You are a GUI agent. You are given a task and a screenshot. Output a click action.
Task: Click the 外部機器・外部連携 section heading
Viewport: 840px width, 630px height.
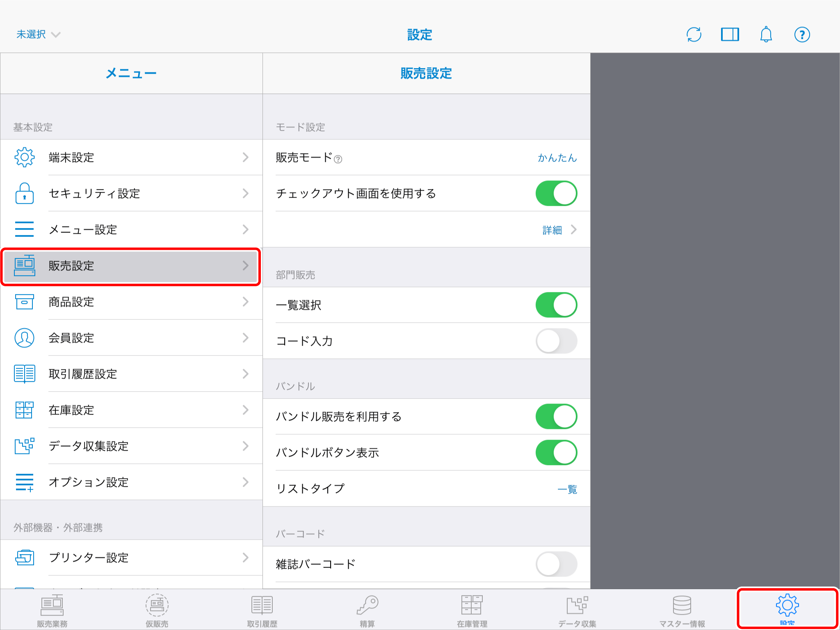coord(58,527)
